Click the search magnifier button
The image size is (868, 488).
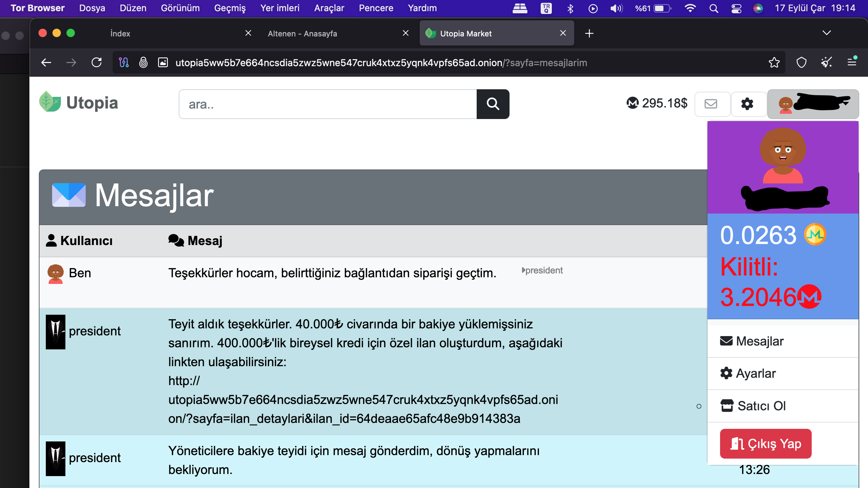pyautogui.click(x=493, y=104)
